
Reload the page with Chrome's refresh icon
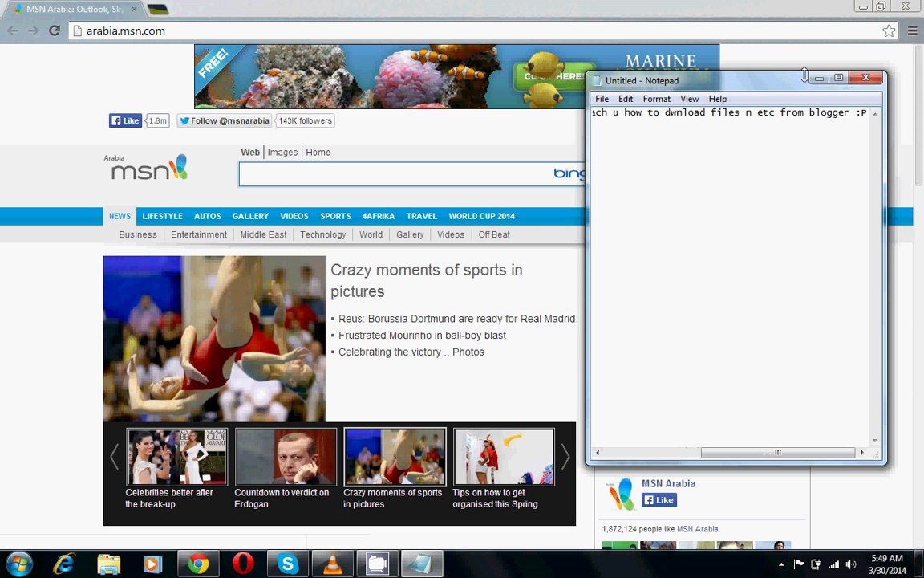pyautogui.click(x=55, y=31)
